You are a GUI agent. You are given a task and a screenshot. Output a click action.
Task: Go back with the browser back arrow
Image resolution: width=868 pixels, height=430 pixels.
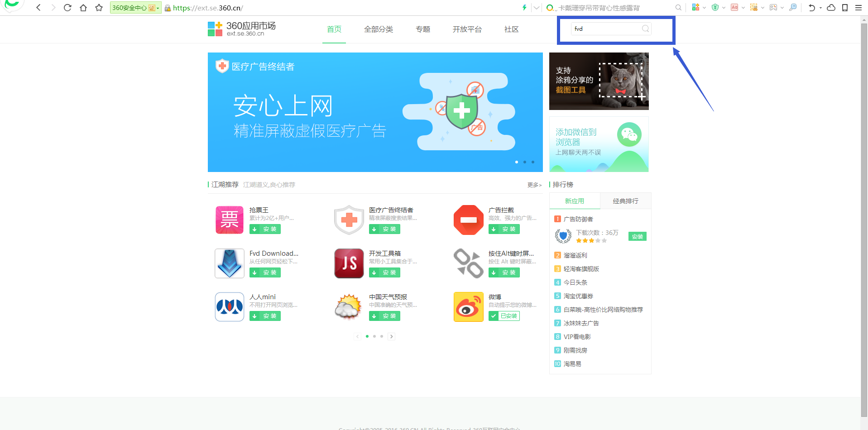38,8
